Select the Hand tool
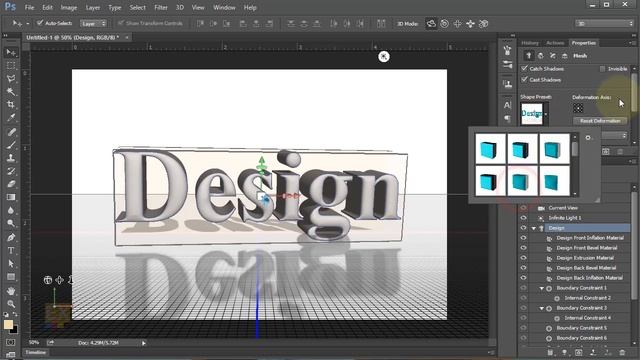640x360 pixels. pos(11,291)
